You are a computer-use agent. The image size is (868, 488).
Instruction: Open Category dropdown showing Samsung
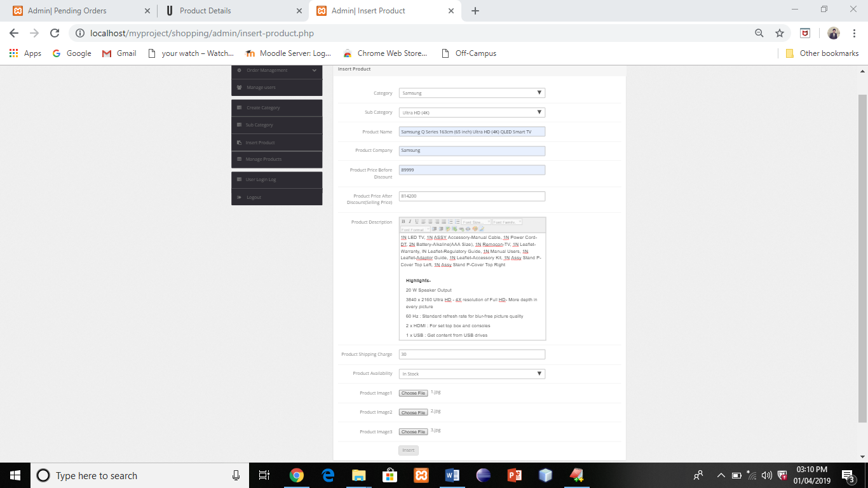pyautogui.click(x=472, y=93)
